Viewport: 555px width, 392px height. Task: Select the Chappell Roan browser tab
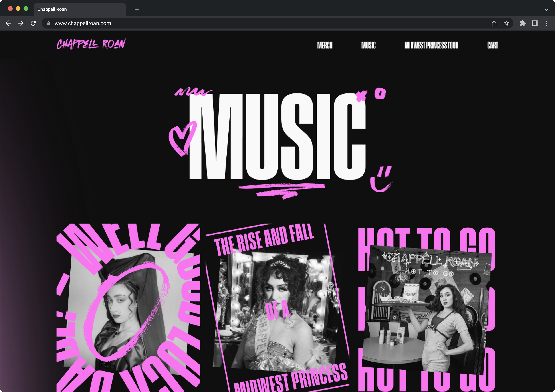click(80, 10)
